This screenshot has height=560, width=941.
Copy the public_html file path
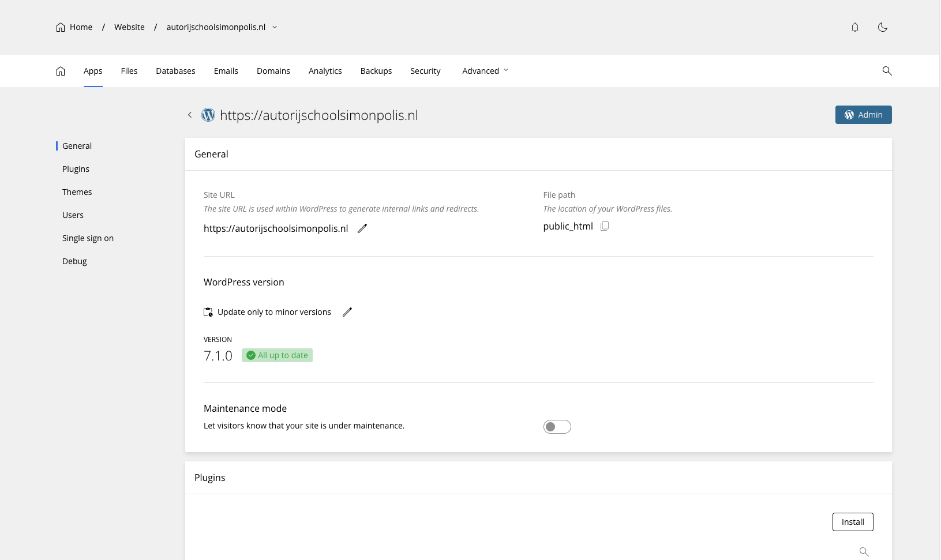coord(605,226)
